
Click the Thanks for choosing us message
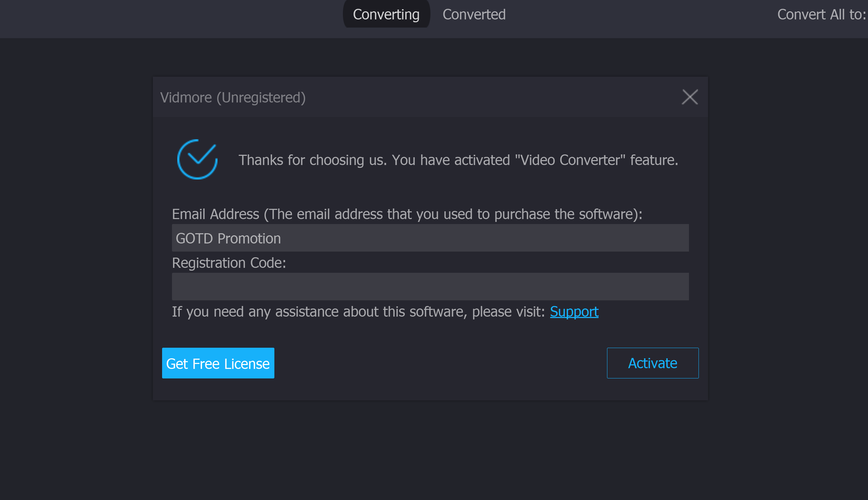pyautogui.click(x=458, y=160)
